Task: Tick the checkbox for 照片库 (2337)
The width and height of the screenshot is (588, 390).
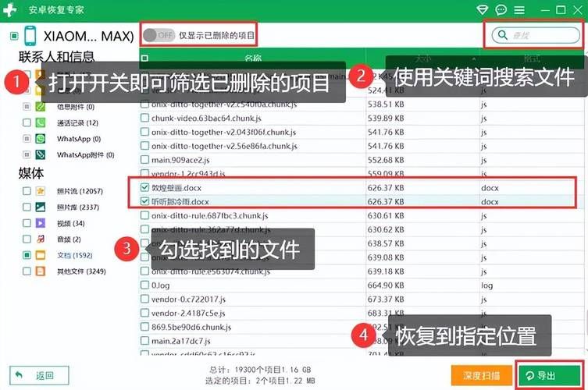Action: point(27,207)
